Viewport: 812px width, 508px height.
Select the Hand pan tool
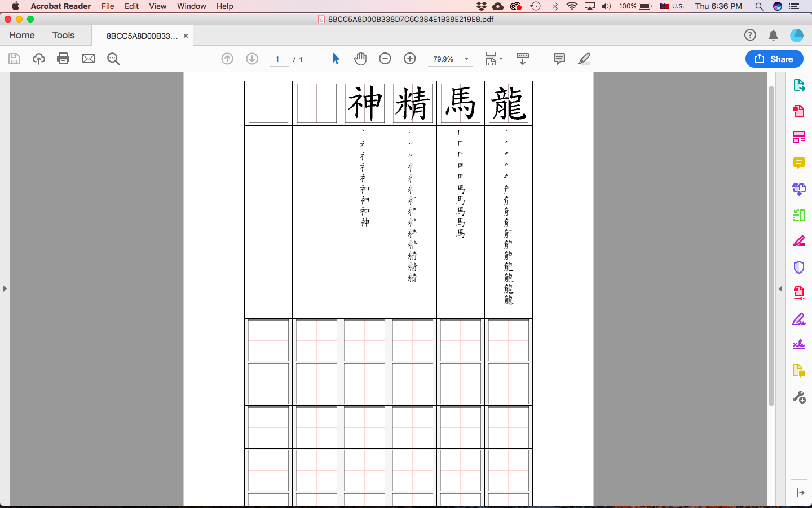[360, 59]
